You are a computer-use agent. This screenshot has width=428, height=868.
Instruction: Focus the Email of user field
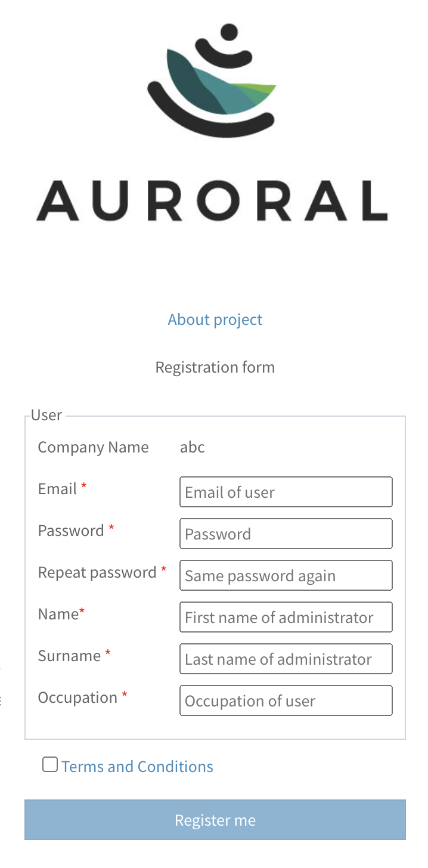click(x=286, y=492)
